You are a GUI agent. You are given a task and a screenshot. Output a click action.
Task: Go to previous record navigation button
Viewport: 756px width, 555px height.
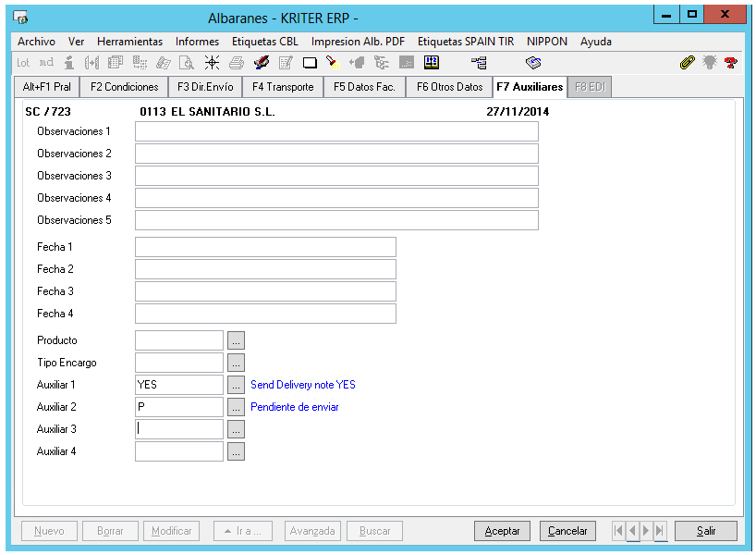tap(632, 531)
